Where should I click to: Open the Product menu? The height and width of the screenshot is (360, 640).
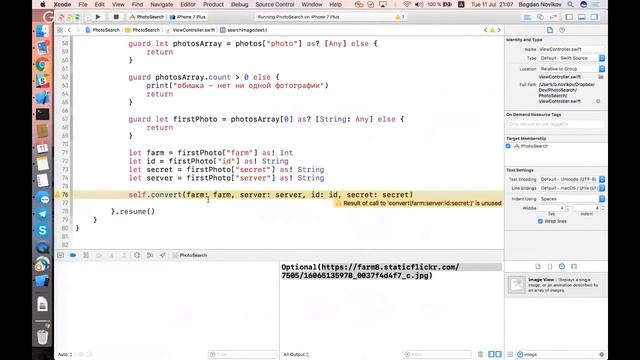coord(213,4)
